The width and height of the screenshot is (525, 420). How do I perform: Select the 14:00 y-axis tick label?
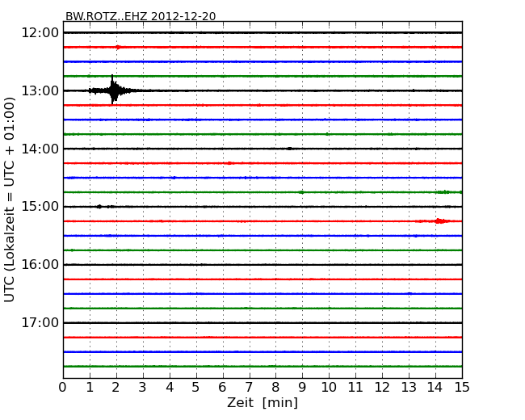click(x=40, y=149)
